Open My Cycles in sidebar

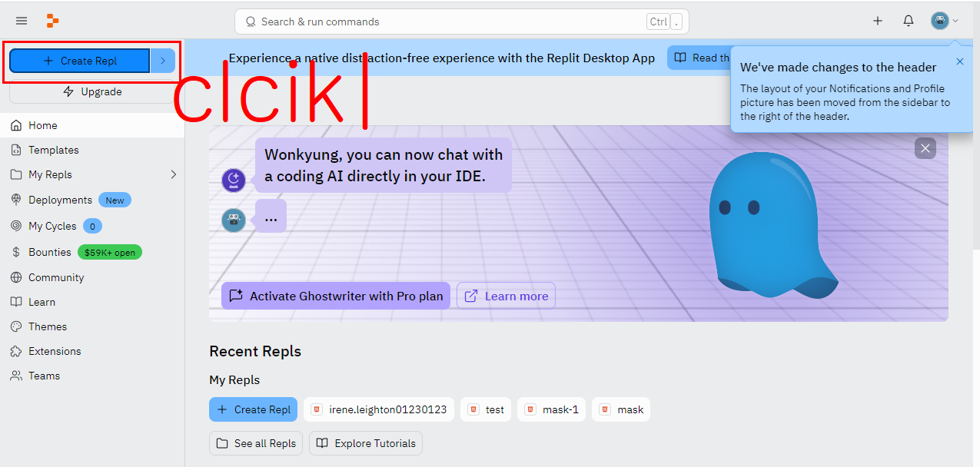point(92,226)
